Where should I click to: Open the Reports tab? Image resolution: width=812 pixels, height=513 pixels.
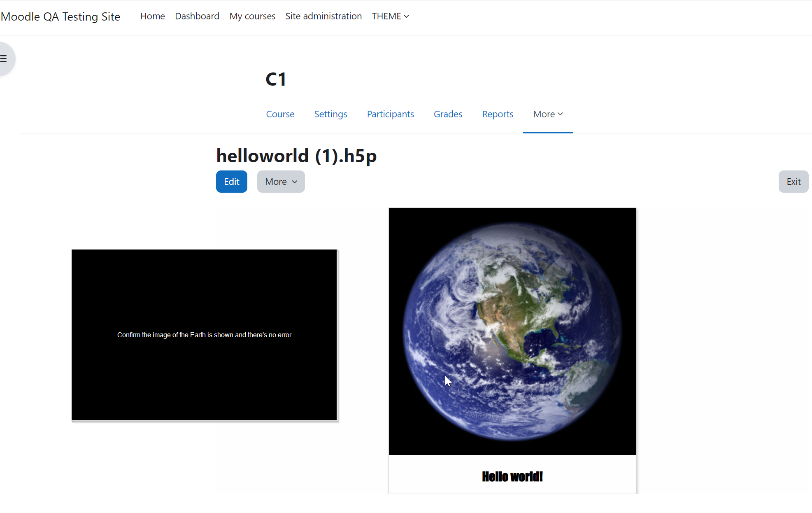tap(498, 114)
